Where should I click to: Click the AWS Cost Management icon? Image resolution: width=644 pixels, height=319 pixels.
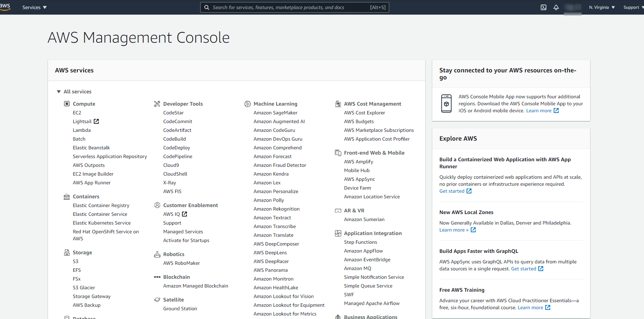click(338, 104)
